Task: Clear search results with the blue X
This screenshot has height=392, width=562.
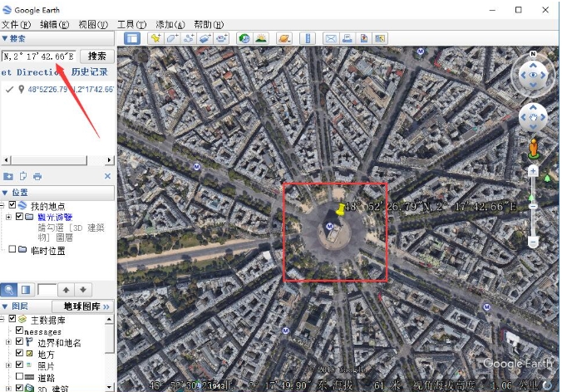Action: (x=107, y=176)
